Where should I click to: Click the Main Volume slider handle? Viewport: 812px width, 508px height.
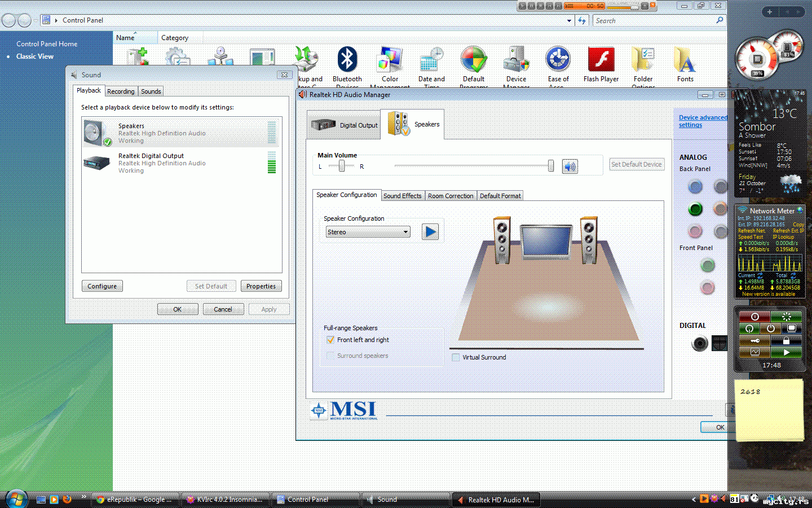tap(550, 166)
